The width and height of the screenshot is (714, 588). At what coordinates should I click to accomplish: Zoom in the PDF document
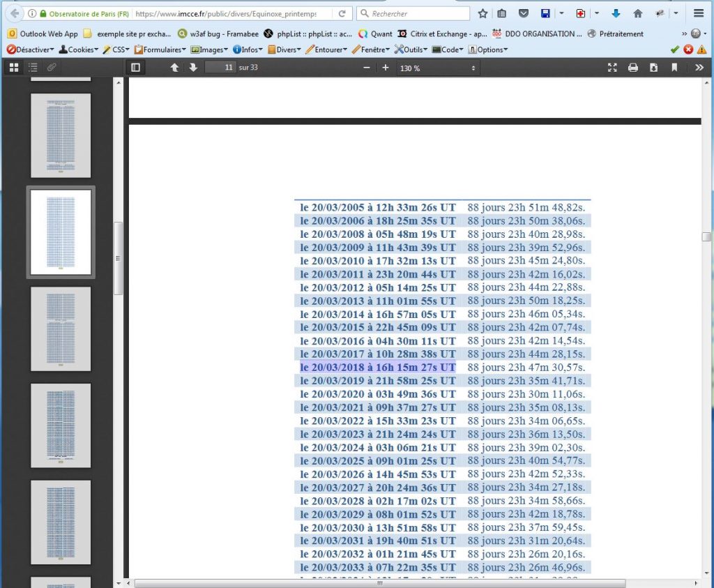point(385,68)
